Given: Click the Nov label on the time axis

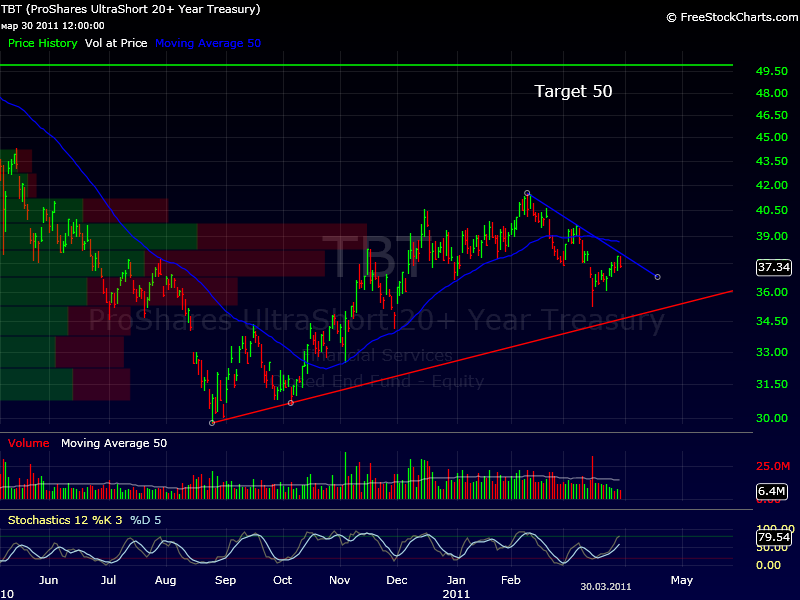Looking at the screenshot, I should coord(340,581).
